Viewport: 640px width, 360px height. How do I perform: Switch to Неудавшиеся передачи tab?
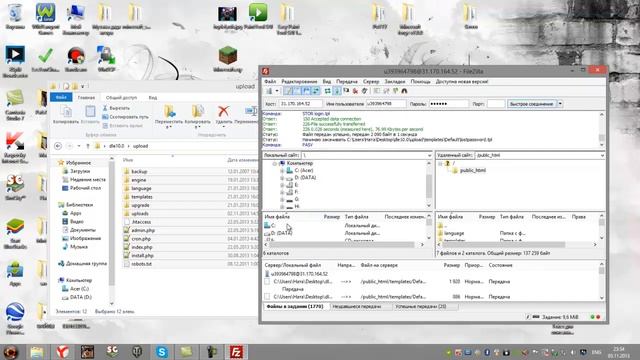click(x=357, y=306)
